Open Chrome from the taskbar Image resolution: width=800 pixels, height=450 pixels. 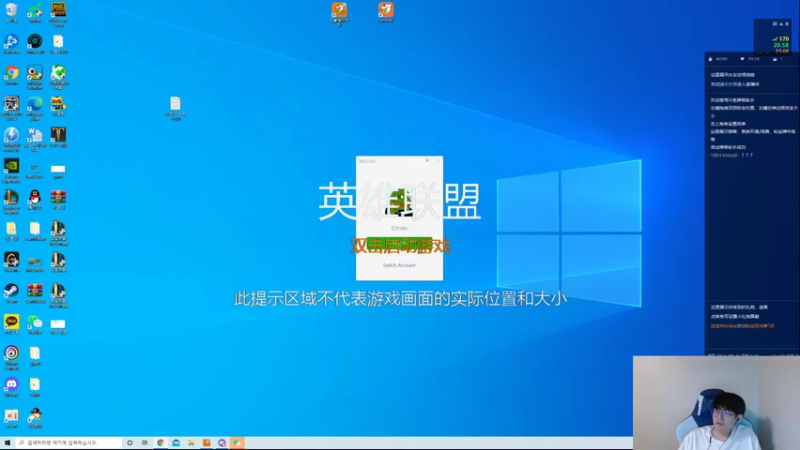coord(161,443)
